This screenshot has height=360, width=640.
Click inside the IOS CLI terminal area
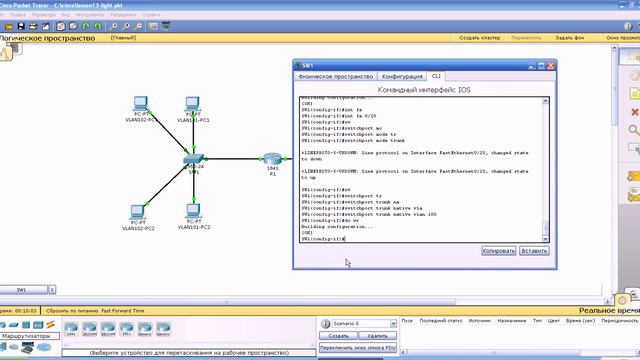point(420,169)
